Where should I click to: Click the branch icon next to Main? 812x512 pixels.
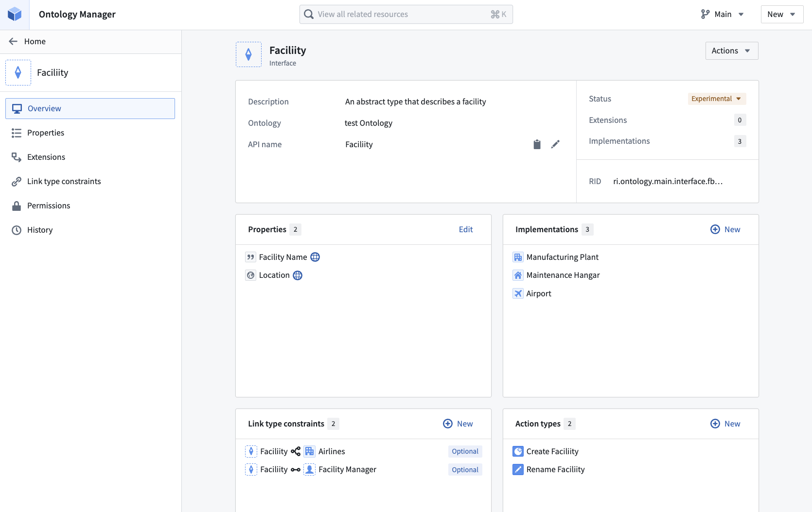coord(705,14)
